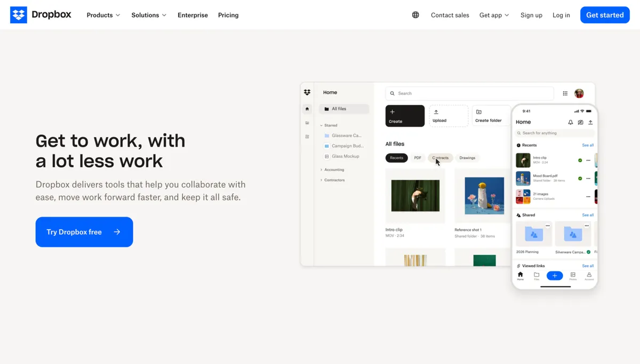
Task: Click the Try Dropbox free button
Action: (84, 232)
